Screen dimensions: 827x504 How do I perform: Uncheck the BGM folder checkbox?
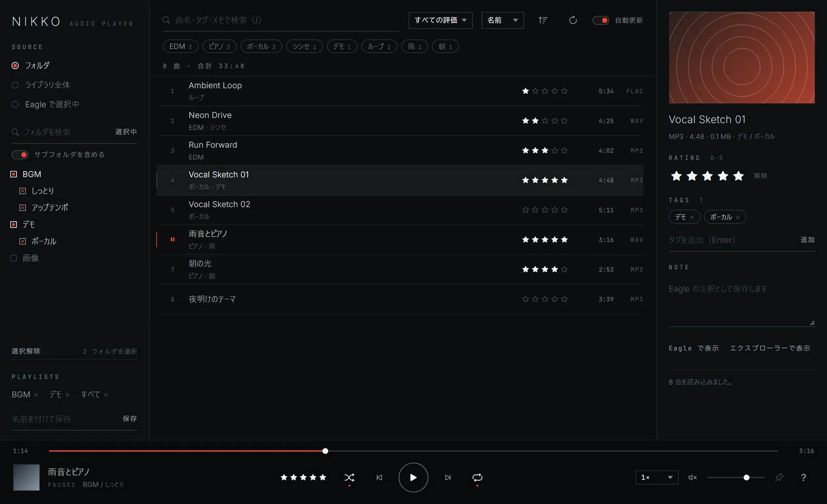(14, 174)
